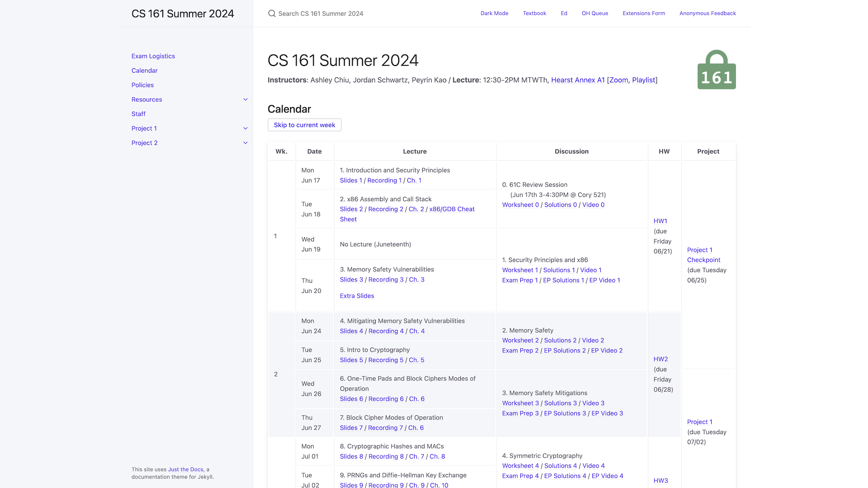868x488 pixels.
Task: Expand the Resources sidebar section
Action: point(245,99)
